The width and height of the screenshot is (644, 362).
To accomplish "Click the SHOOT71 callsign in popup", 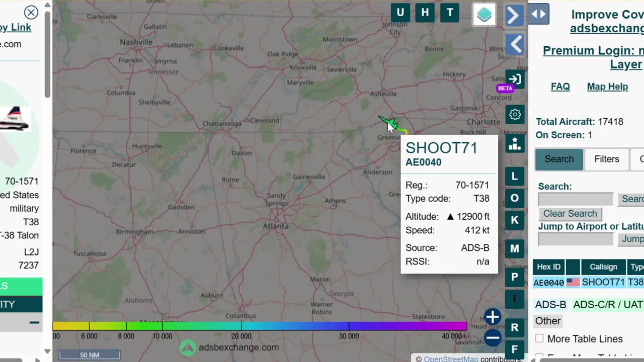I will pos(441,148).
